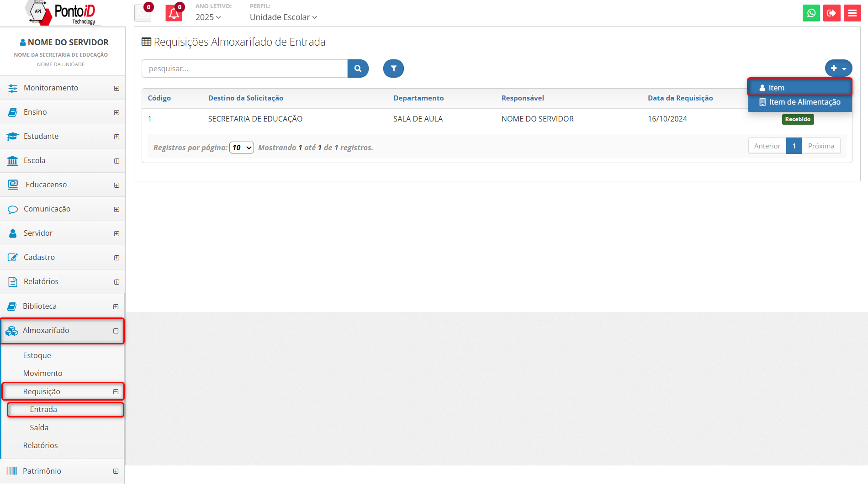Viewport: 868px width, 486px height.
Task: Open the Ano Letivo 2025 dropdown
Action: tap(208, 17)
